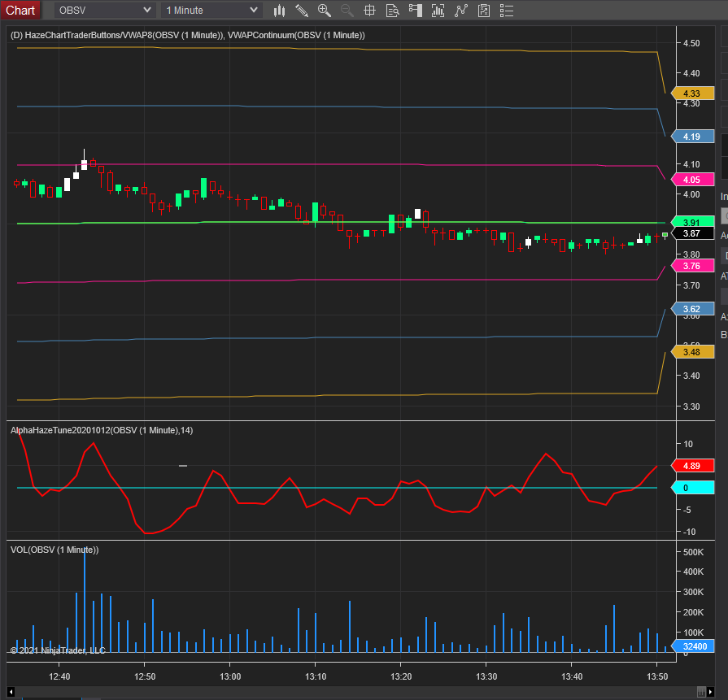Click the 10 indicator axis label
The image size is (728, 700).
coord(688,444)
